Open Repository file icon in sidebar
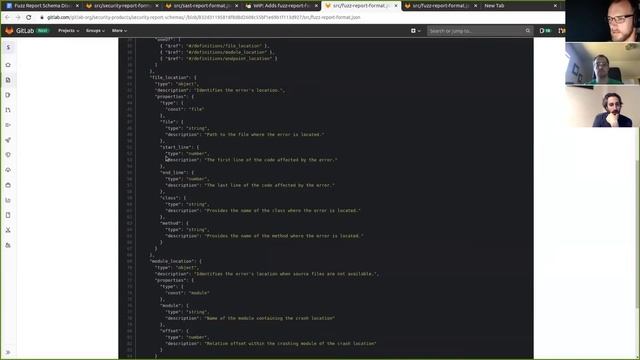This screenshot has width=640, height=360. click(8, 80)
